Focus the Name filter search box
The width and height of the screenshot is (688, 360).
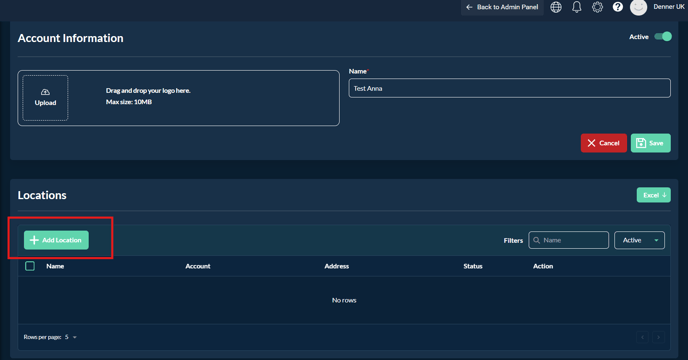pos(569,240)
